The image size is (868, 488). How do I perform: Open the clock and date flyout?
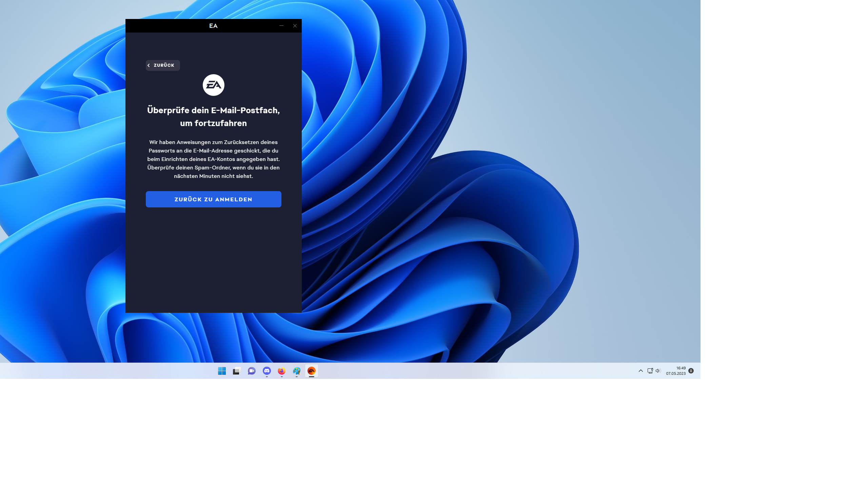pyautogui.click(x=675, y=371)
